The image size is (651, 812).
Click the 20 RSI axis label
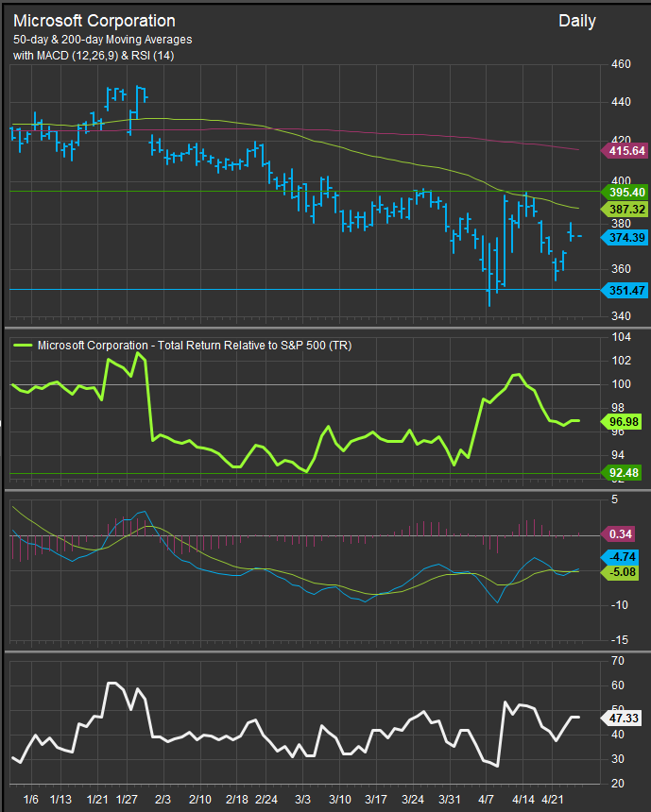click(618, 784)
